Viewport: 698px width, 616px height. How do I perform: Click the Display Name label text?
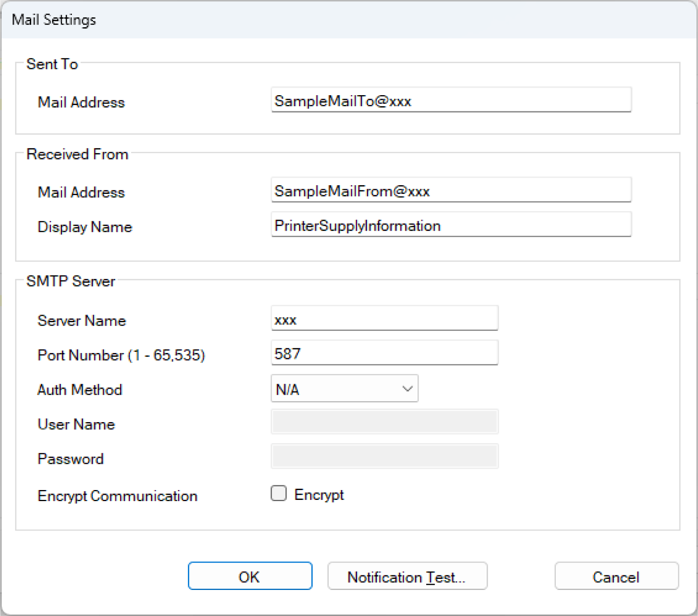(85, 227)
